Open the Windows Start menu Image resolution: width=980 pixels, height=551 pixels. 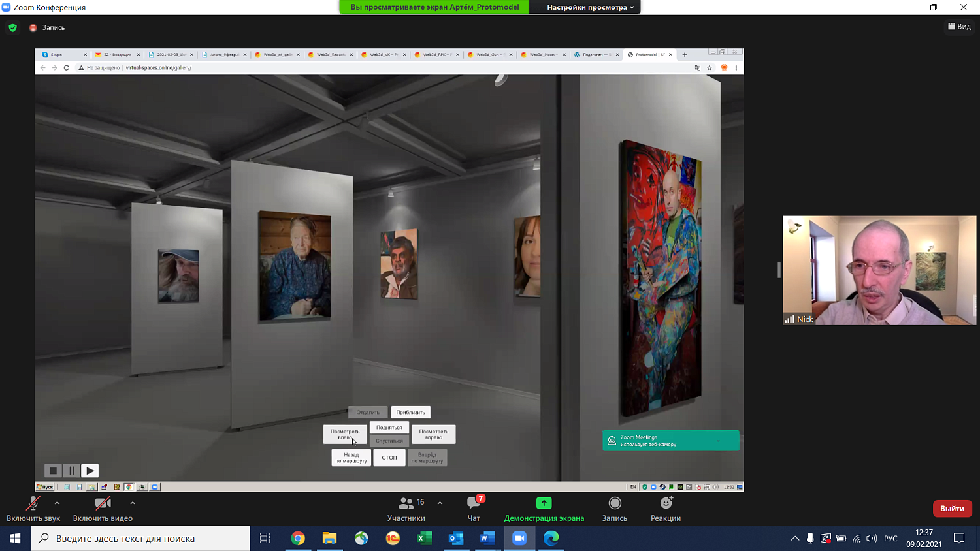click(15, 539)
